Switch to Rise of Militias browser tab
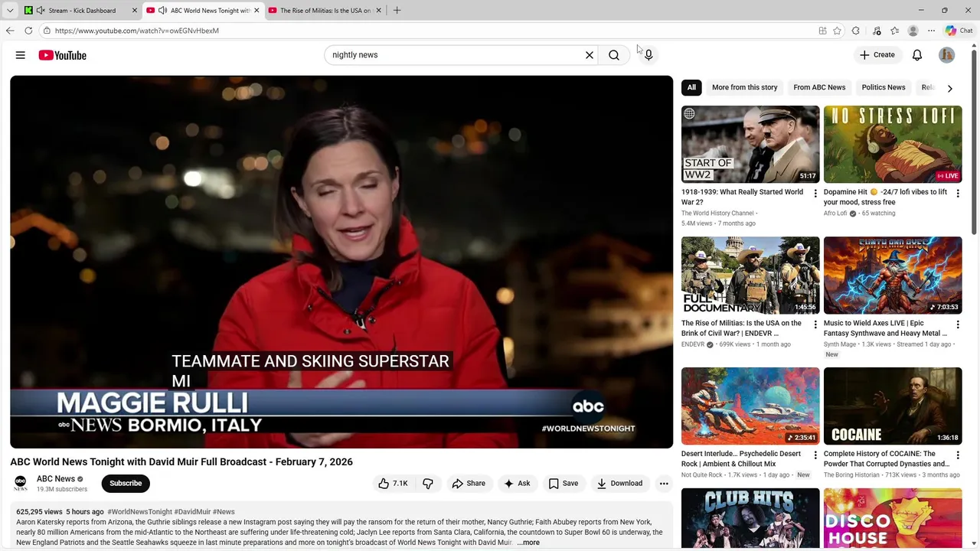The width and height of the screenshot is (980, 551). 325,11
